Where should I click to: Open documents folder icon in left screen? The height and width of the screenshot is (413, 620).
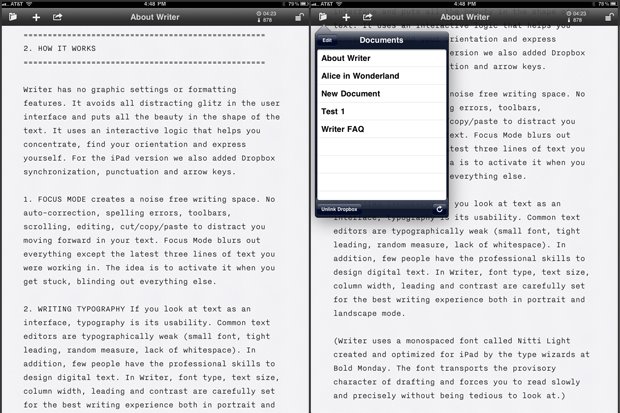coord(13,17)
